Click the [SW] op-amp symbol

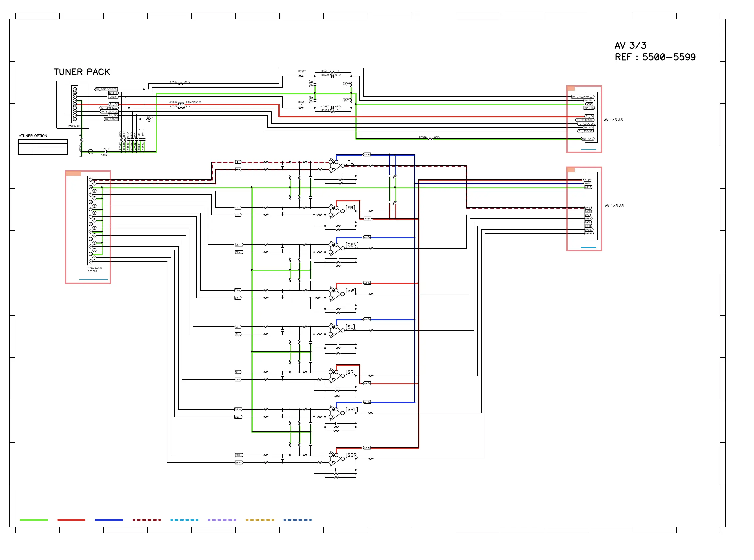(335, 294)
